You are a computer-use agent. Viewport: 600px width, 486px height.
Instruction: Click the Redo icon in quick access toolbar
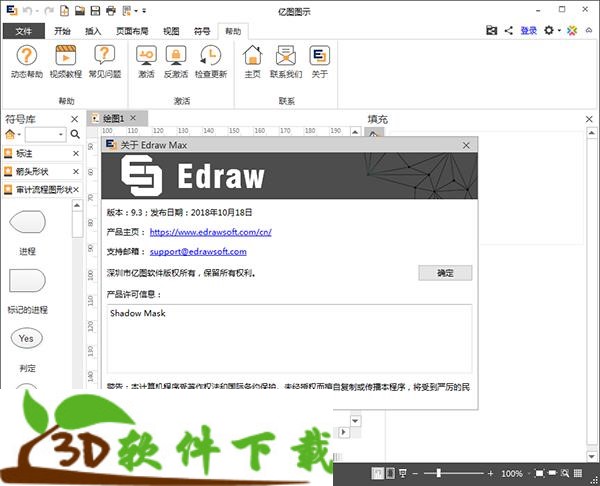(49, 11)
